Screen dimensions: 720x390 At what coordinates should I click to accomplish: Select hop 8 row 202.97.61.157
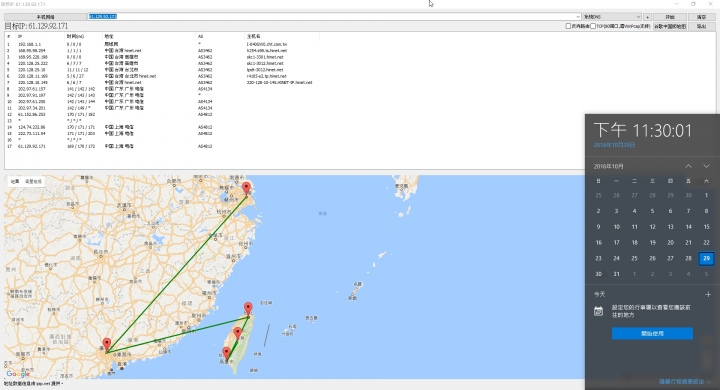161,89
